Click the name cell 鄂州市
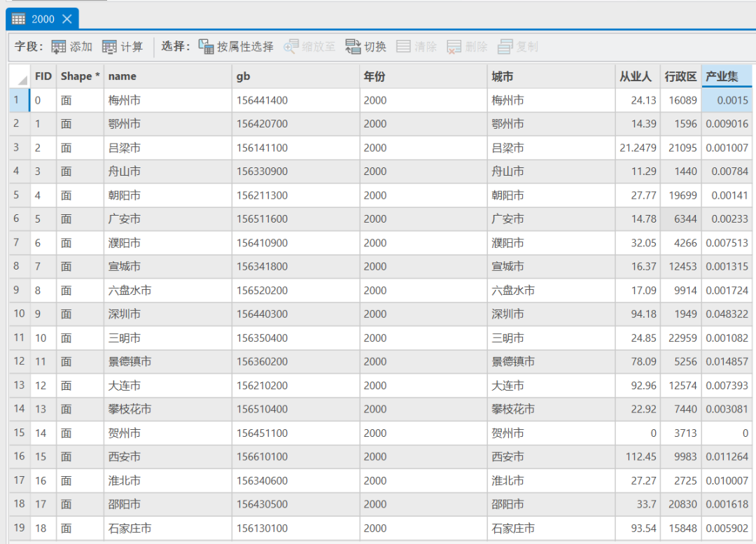The height and width of the screenshot is (544, 756). [168, 124]
